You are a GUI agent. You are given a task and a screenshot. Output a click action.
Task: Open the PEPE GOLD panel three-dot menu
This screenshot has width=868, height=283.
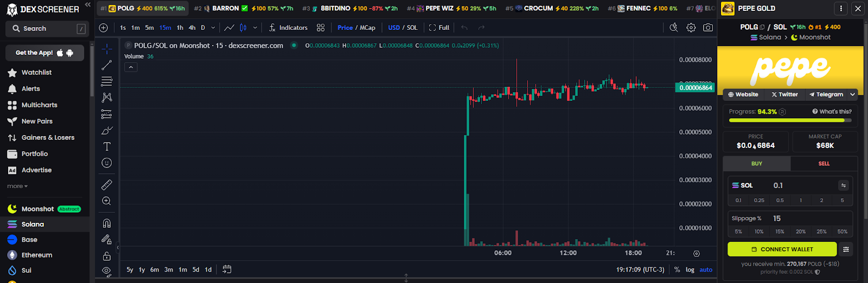[x=841, y=8]
